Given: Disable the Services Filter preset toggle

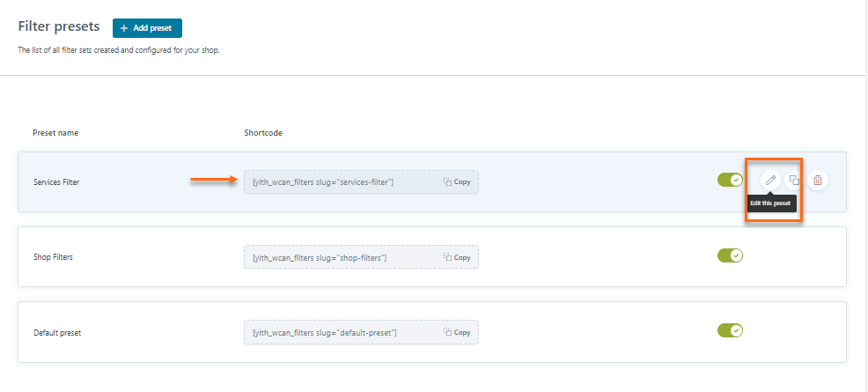Looking at the screenshot, I should [x=730, y=181].
